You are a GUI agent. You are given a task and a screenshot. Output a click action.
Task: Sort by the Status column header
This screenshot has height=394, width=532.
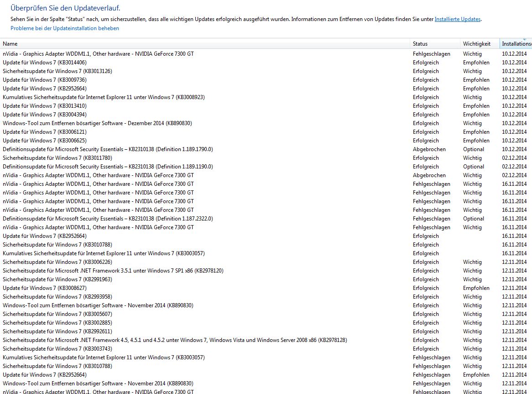[x=435, y=44]
